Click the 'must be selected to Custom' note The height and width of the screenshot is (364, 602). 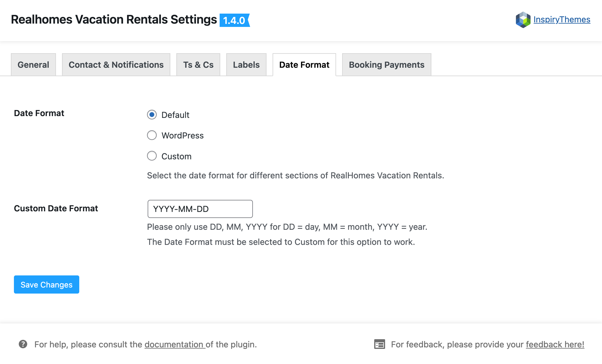pos(281,242)
